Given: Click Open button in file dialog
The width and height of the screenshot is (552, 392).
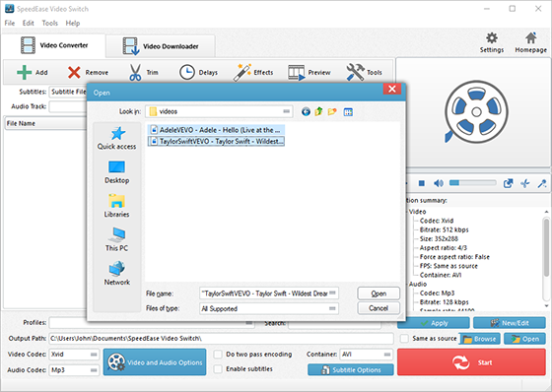Looking at the screenshot, I should click(379, 294).
